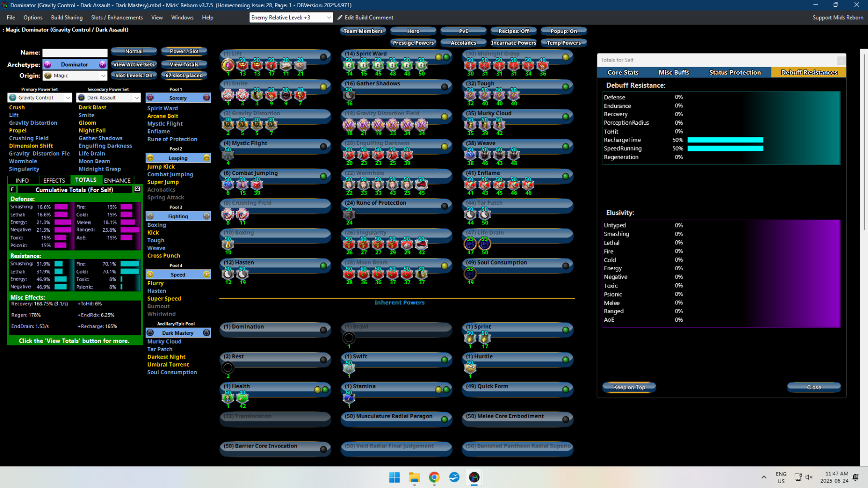The image size is (868, 488).
Task: Click the Dark Mastery pool left icon
Action: (150, 333)
